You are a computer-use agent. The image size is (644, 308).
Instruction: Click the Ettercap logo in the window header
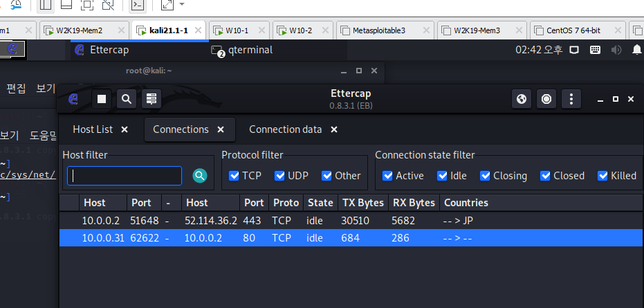[73, 99]
